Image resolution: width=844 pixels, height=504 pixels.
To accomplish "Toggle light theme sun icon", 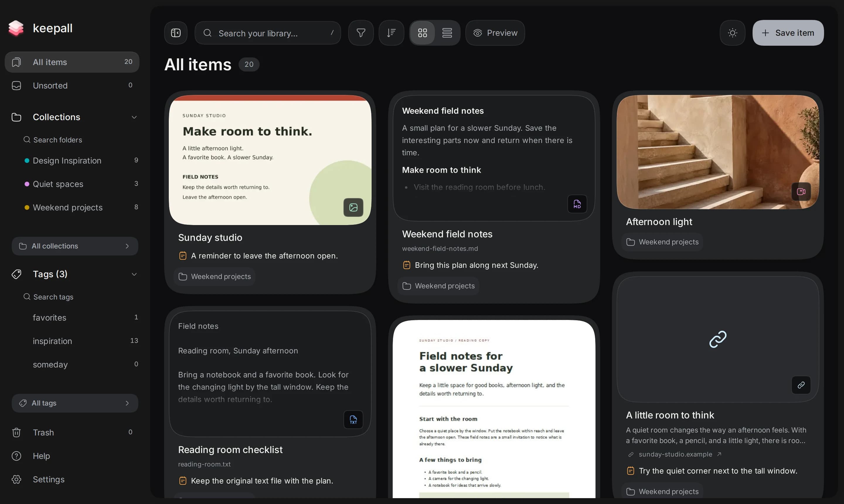I will coord(732,33).
